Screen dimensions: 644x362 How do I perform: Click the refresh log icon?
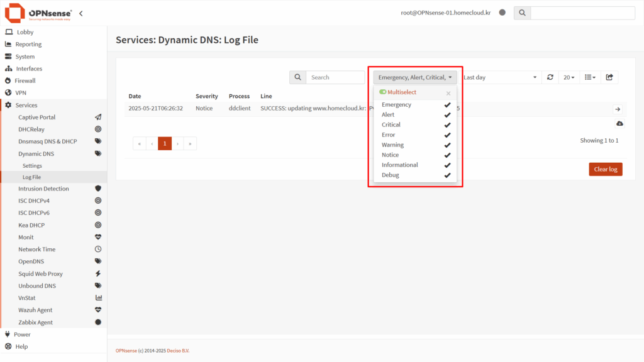550,77
